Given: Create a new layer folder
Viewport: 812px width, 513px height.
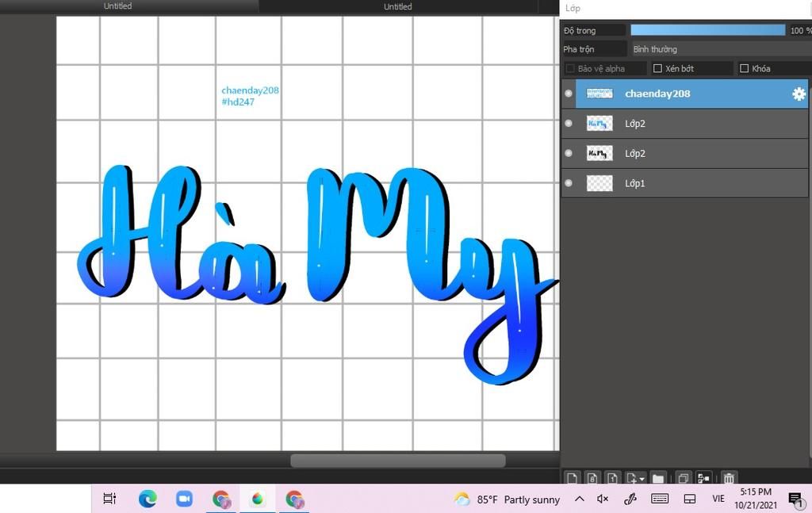Looking at the screenshot, I should (657, 478).
